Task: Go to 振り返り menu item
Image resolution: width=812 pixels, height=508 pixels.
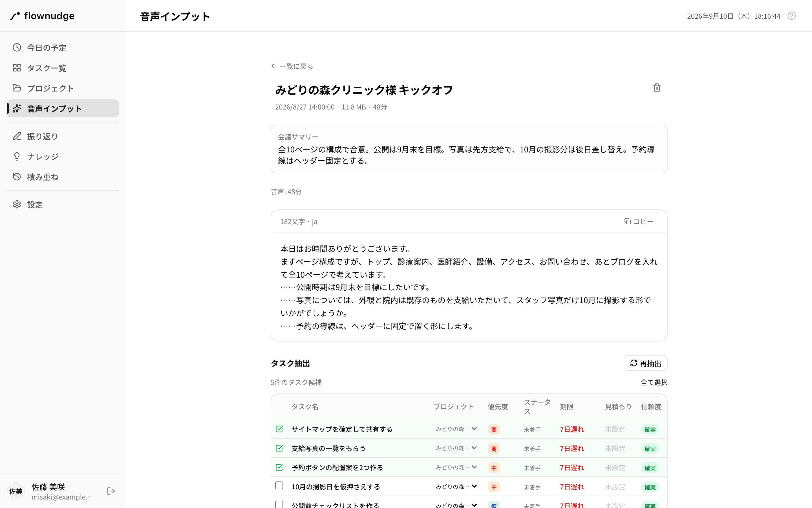Action: tap(63, 136)
